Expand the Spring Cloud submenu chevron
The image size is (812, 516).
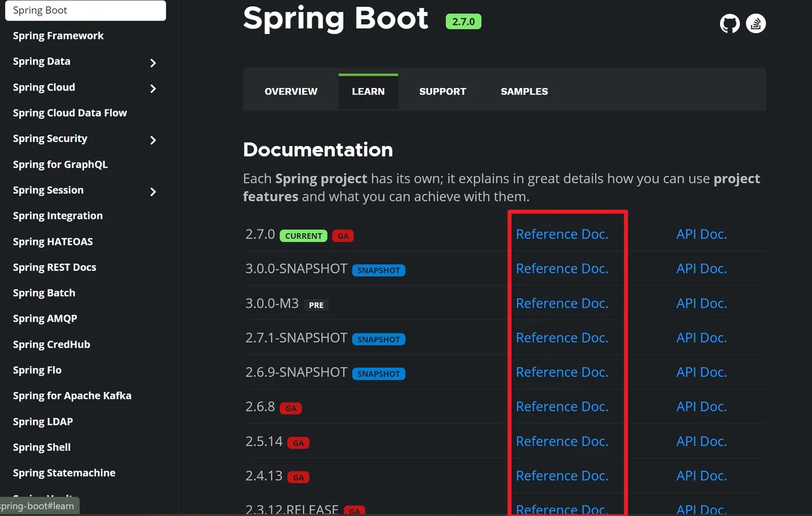click(153, 88)
